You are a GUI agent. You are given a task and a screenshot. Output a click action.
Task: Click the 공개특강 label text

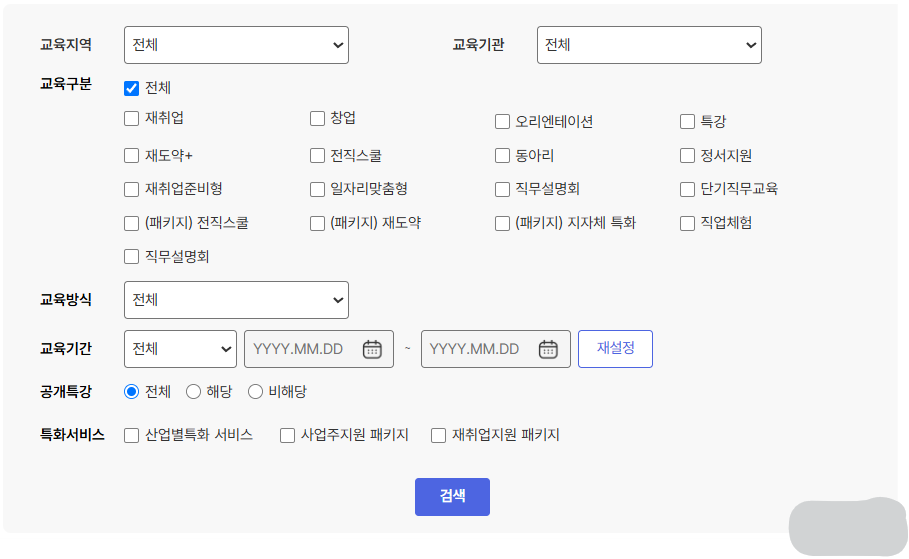(66, 392)
